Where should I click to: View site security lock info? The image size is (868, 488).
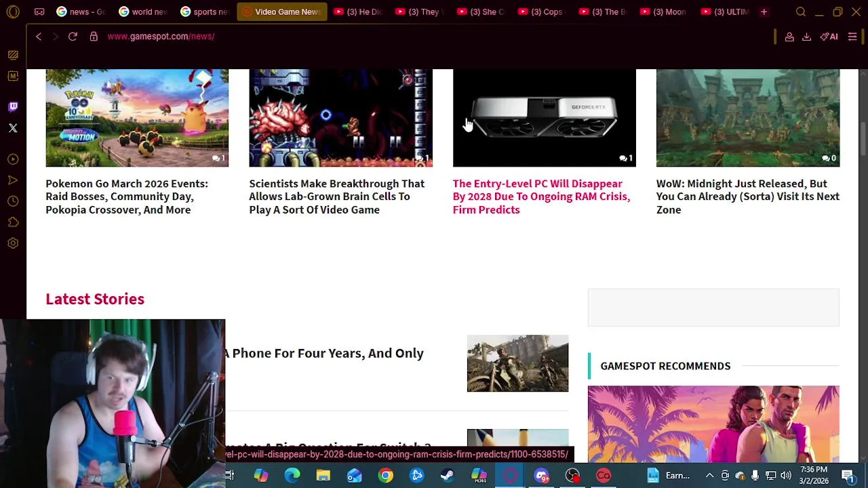coord(94,37)
